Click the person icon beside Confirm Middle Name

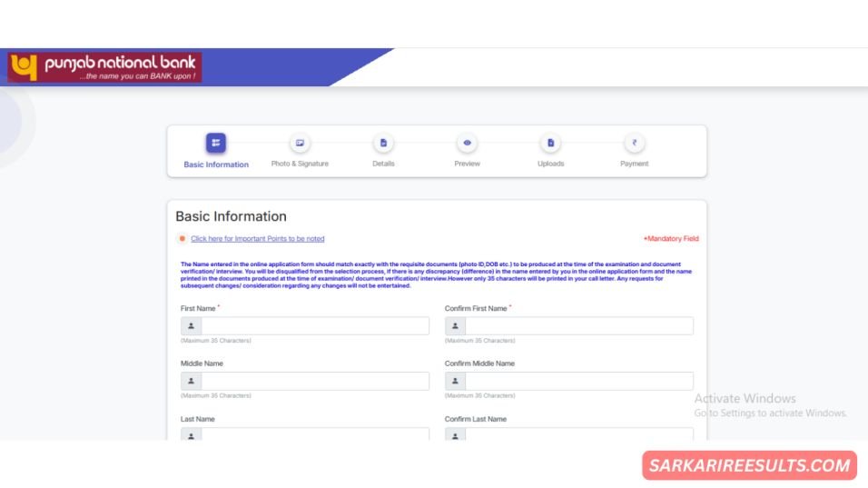click(455, 382)
